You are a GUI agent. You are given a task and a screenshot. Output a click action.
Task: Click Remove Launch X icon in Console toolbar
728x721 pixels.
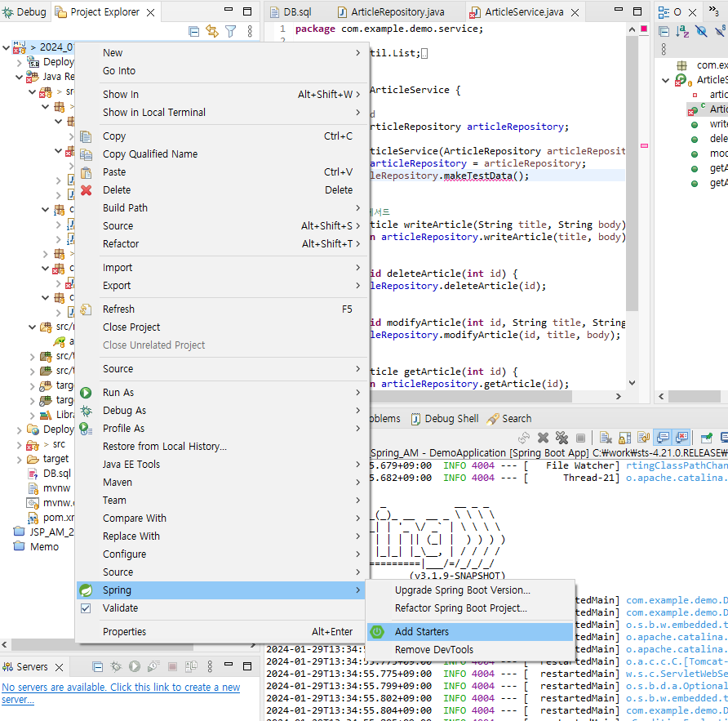coord(543,438)
